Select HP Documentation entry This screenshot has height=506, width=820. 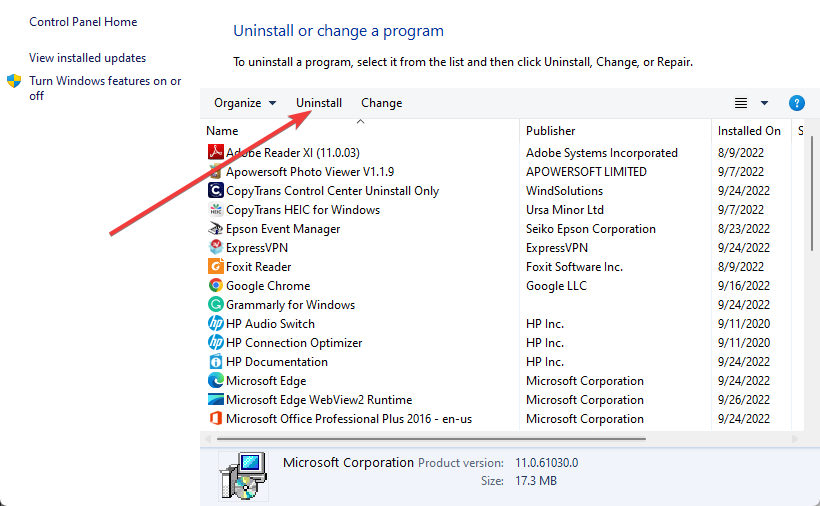(x=277, y=362)
